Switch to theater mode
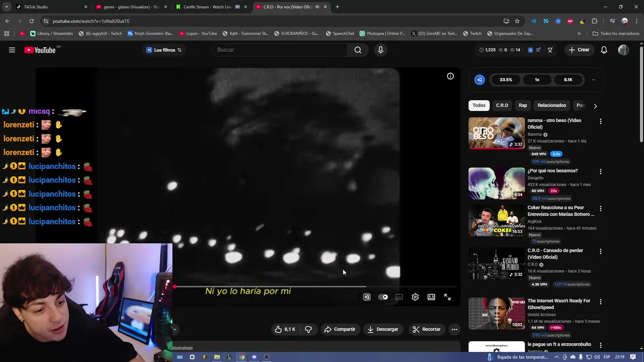644x362 pixels. 431,297
